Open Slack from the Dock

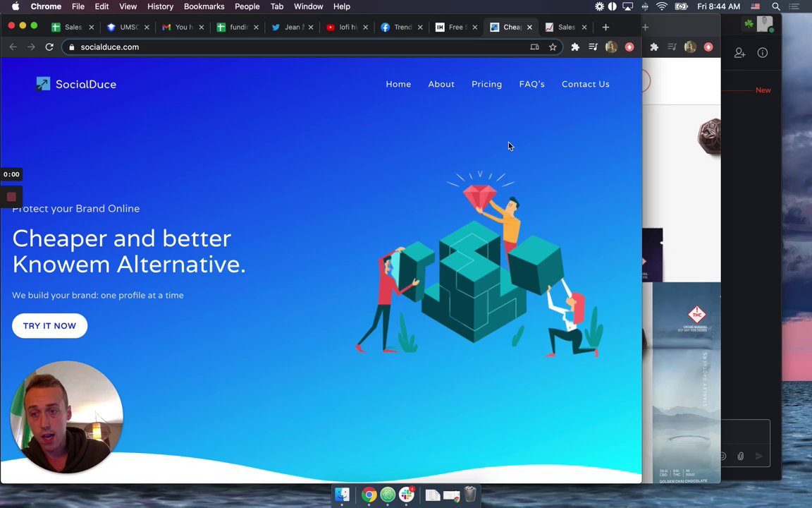pos(406,495)
